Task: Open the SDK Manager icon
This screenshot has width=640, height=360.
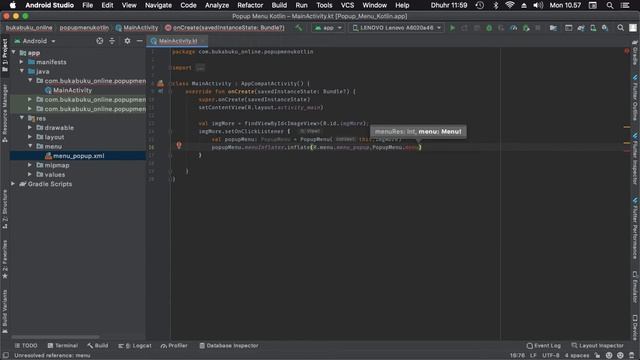Action: [x=605, y=28]
